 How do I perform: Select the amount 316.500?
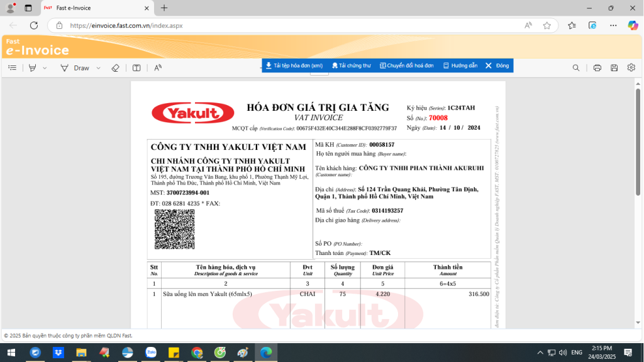click(479, 294)
